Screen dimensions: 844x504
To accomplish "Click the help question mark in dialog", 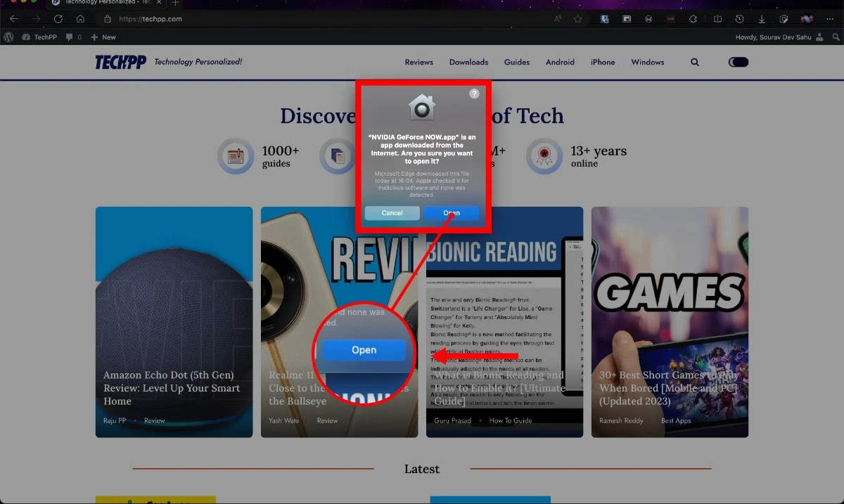I will point(474,93).
